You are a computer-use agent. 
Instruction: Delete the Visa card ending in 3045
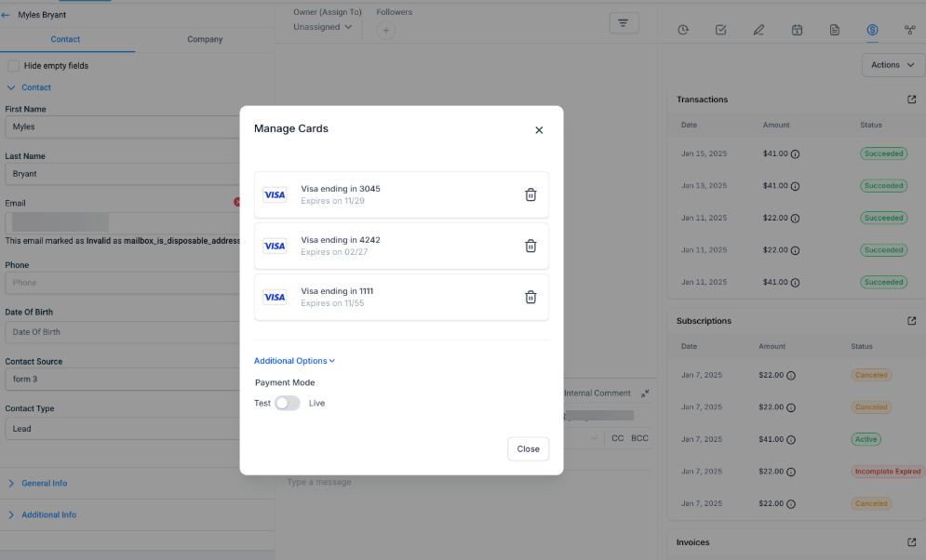click(x=530, y=195)
